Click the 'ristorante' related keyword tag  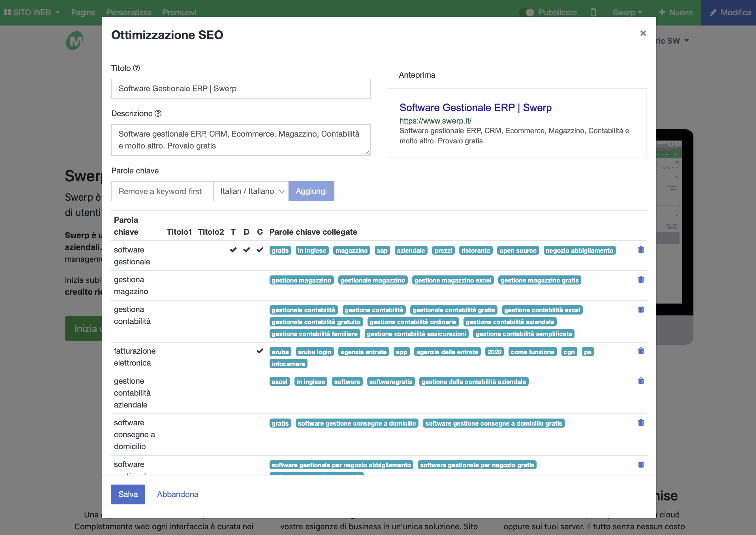475,250
